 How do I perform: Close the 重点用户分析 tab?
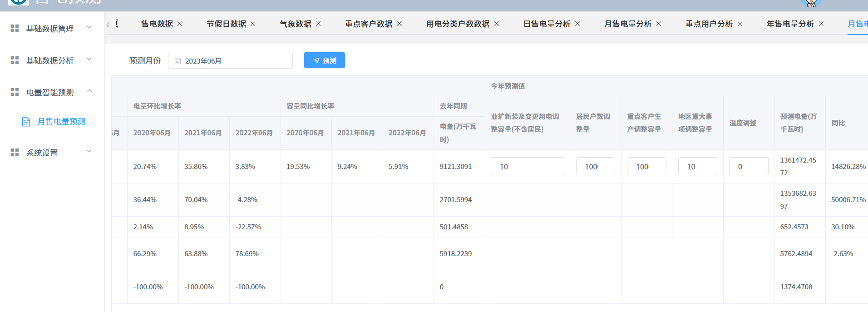point(740,24)
